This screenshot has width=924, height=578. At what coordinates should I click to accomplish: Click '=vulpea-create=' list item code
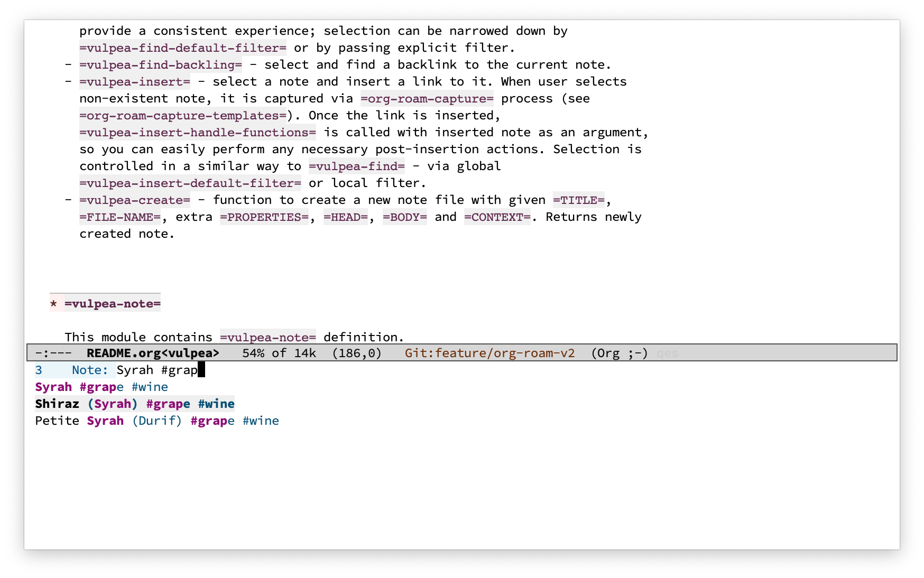[x=135, y=200]
